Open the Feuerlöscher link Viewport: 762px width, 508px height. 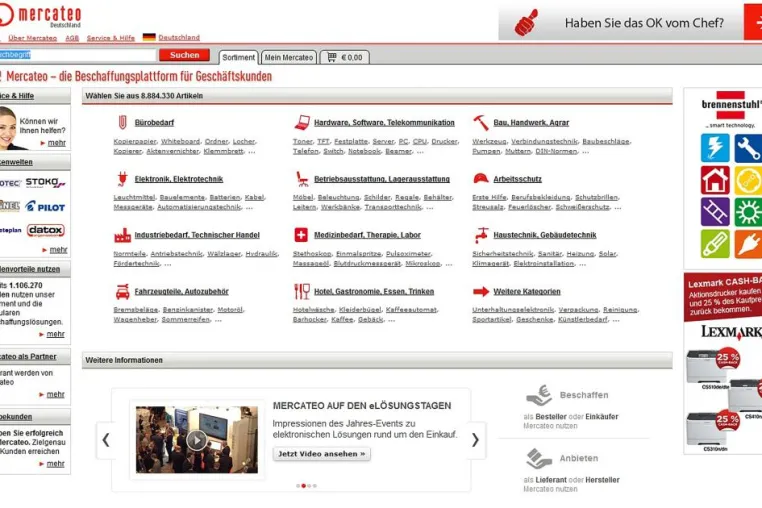coord(529,207)
